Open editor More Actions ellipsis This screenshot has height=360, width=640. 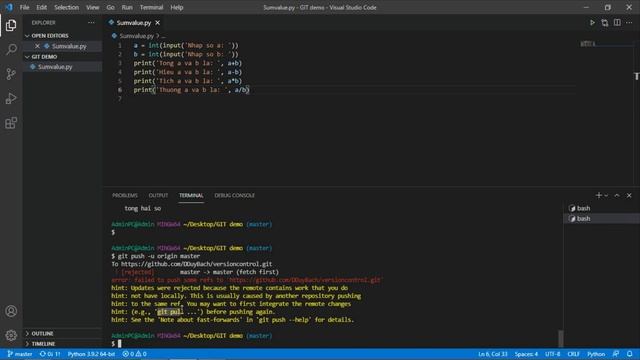pyautogui.click(x=629, y=23)
